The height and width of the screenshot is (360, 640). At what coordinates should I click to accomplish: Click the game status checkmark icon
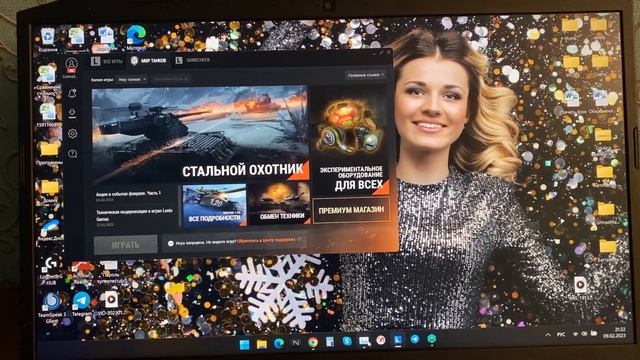(171, 243)
